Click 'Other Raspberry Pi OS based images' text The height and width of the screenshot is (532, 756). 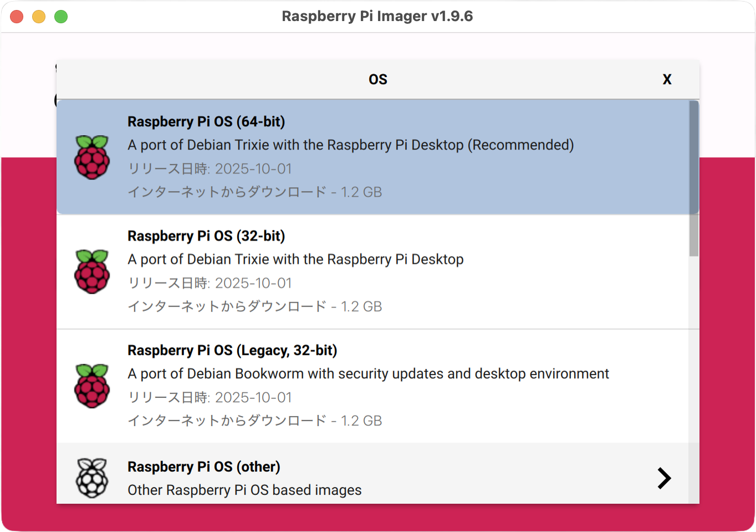[244, 490]
